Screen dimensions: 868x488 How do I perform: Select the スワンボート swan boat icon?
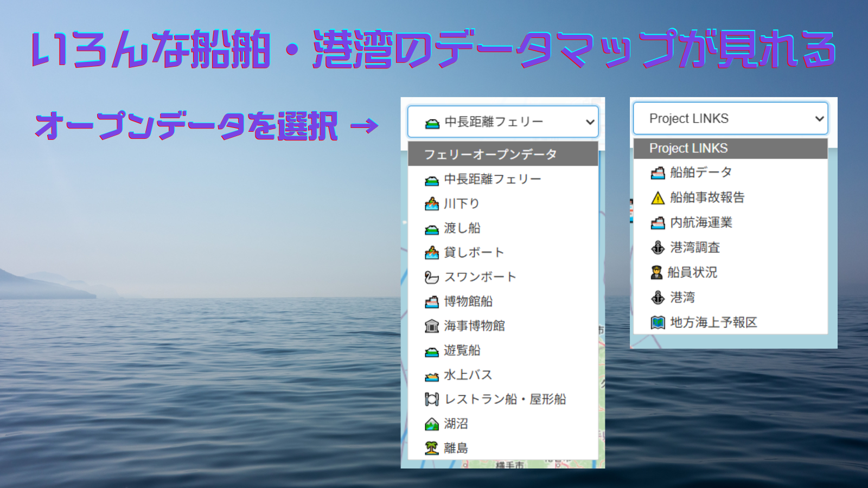pyautogui.click(x=431, y=277)
